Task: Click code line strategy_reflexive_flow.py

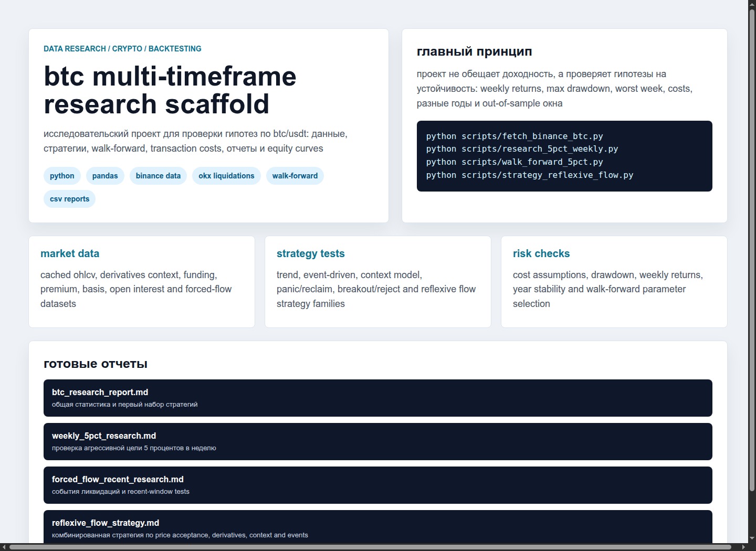Action: (x=530, y=175)
